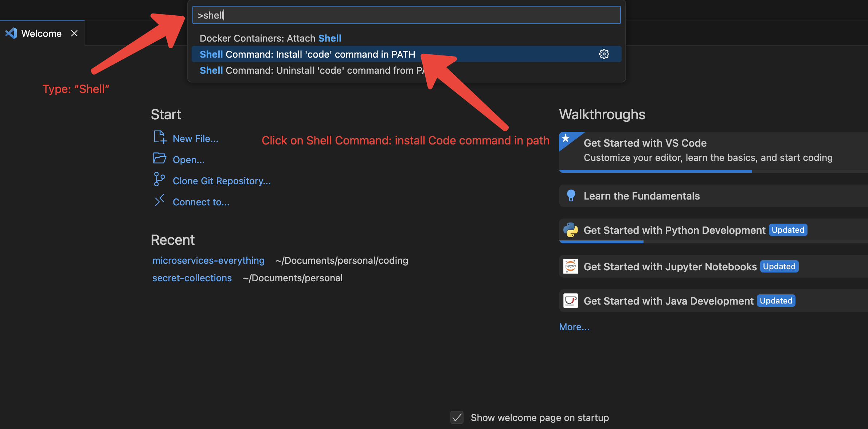Click the Updated badge on Java Development
Viewport: 868px width, 429px height.
[776, 301]
